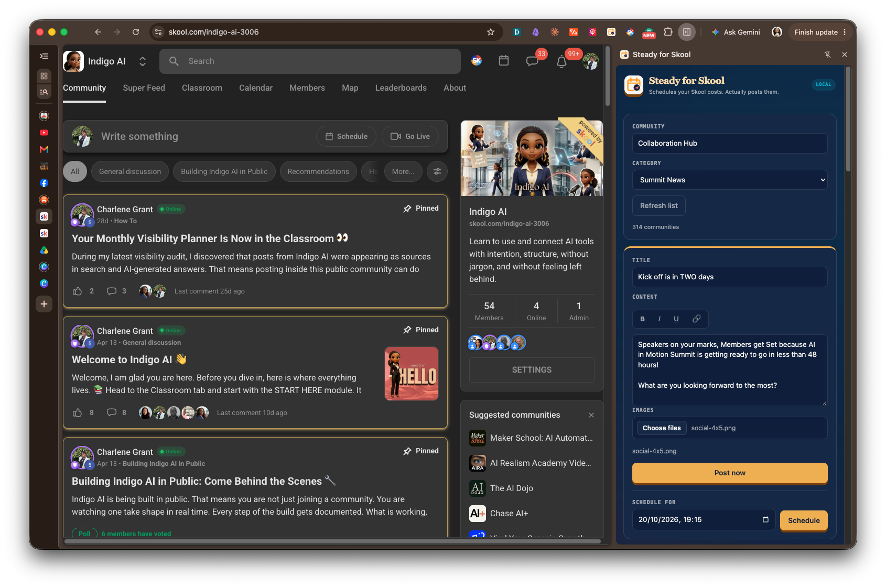Image resolution: width=886 pixels, height=588 pixels.
Task: Apply italic formatting in Steady content editor
Action: coord(659,319)
